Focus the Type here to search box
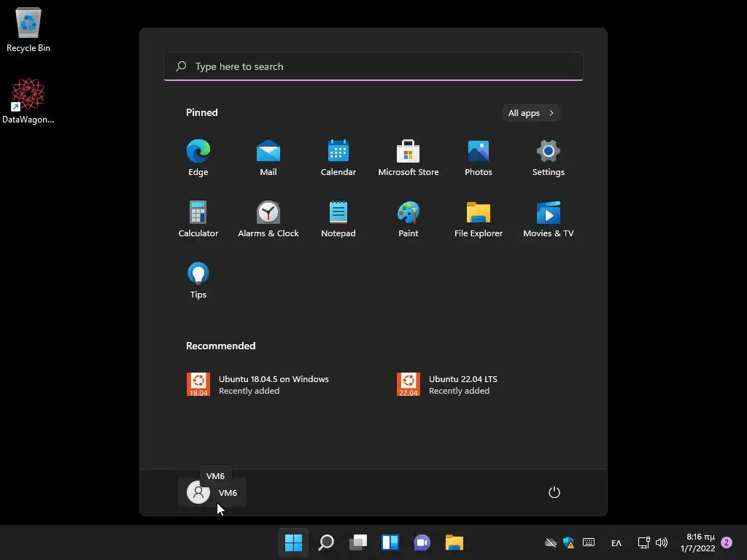Image resolution: width=747 pixels, height=560 pixels. [373, 66]
